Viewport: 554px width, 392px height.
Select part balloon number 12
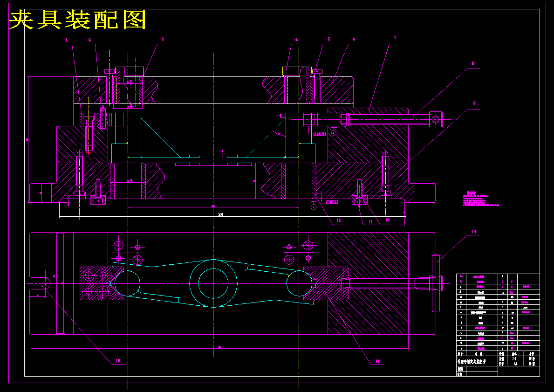pos(338,221)
